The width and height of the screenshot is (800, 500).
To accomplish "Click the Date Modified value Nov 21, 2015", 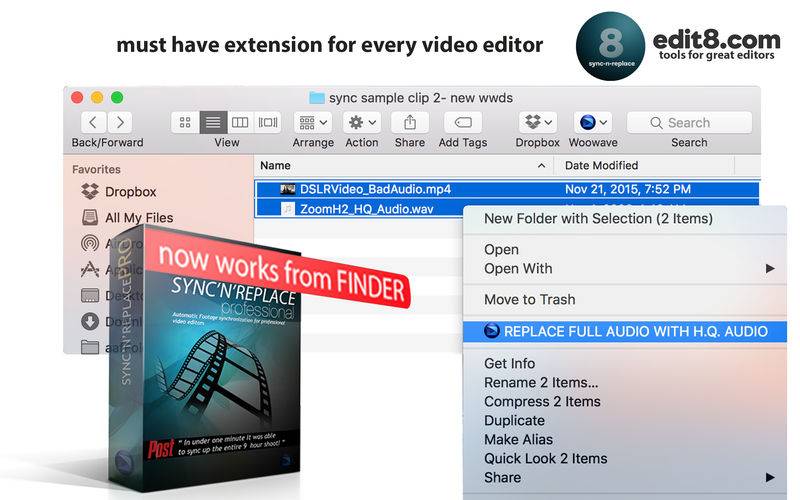I will point(628,189).
